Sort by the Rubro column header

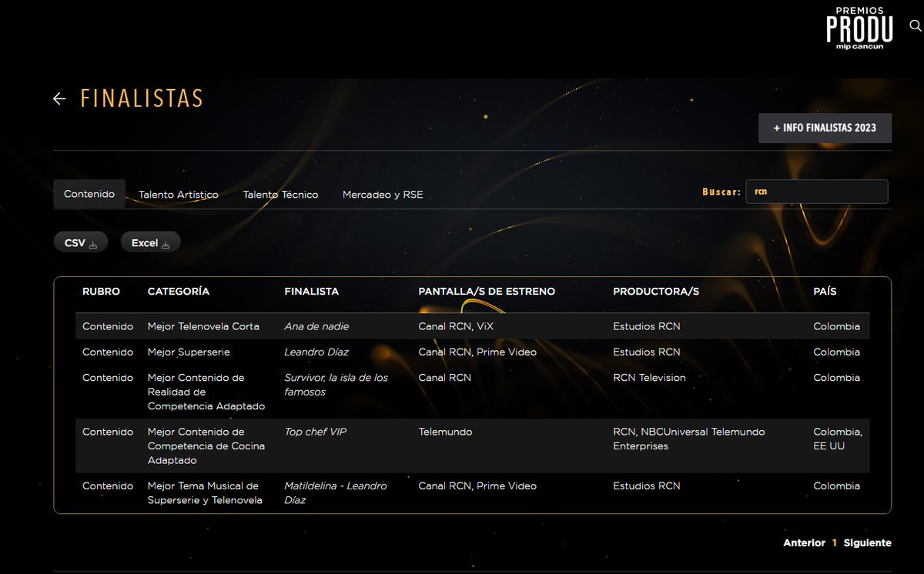click(101, 292)
